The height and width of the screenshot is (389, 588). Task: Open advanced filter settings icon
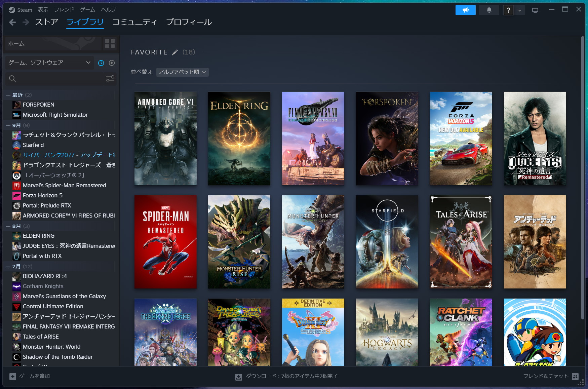point(110,79)
